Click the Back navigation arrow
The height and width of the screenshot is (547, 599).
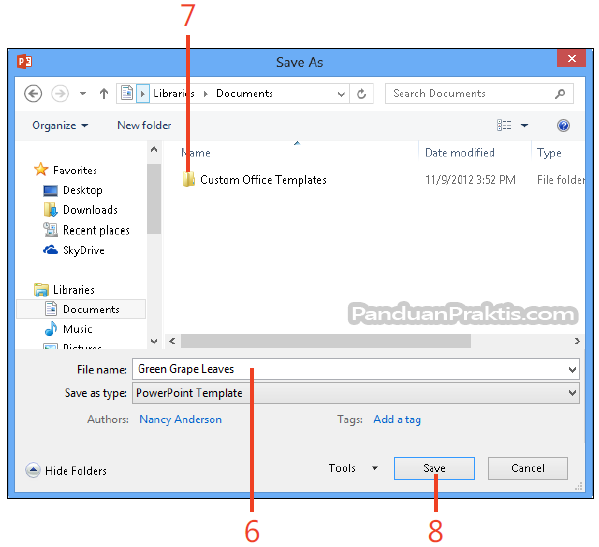[33, 94]
